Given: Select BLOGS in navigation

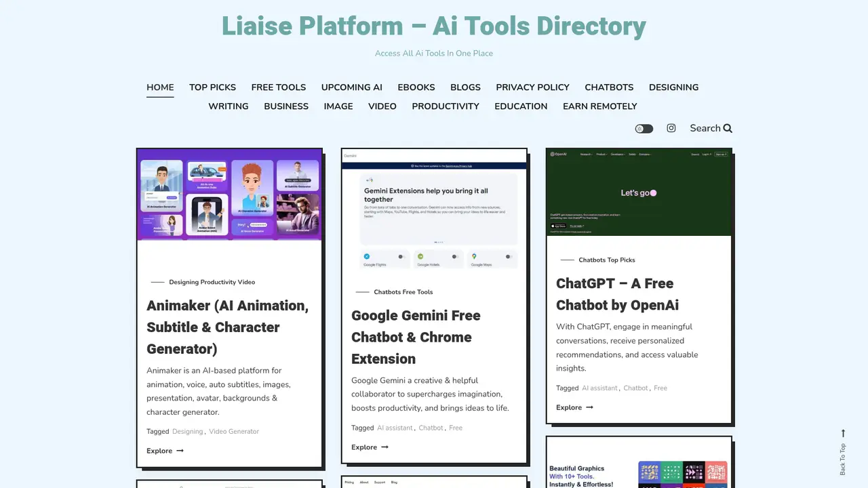Looking at the screenshot, I should (x=465, y=87).
